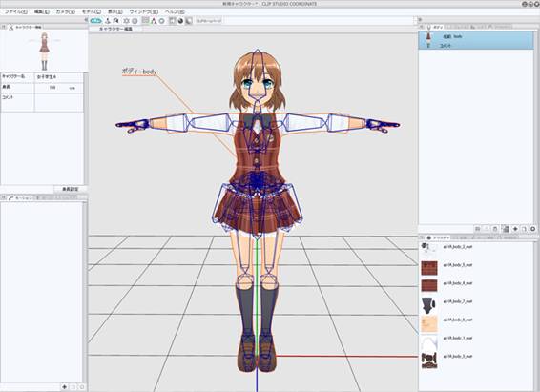Open the 編集 (Edit) menu
Viewport: 540px width, 392px height.
42,11
